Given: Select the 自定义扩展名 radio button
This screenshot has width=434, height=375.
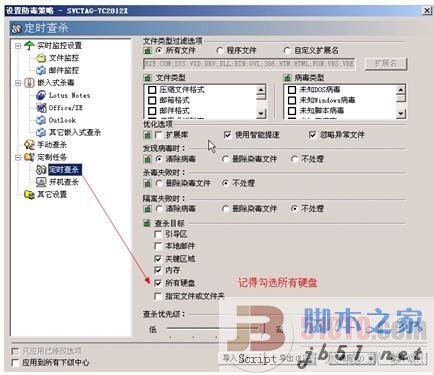Looking at the screenshot, I should 287,51.
